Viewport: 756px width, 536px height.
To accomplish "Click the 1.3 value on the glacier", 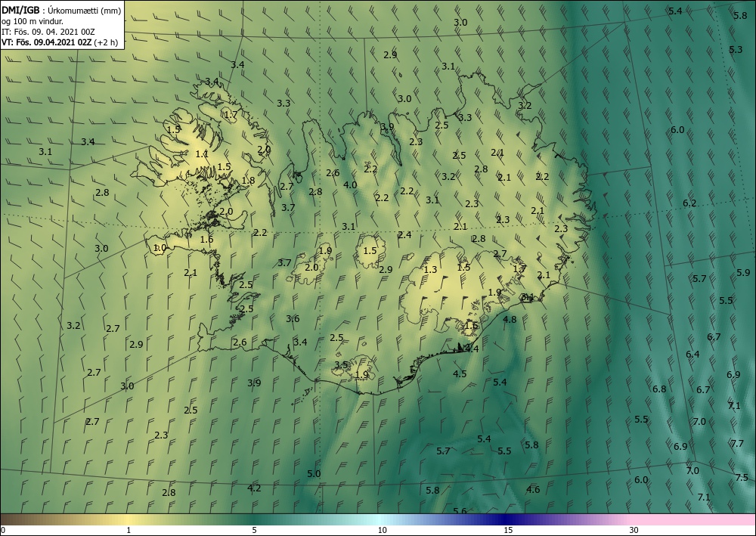I will [x=430, y=270].
